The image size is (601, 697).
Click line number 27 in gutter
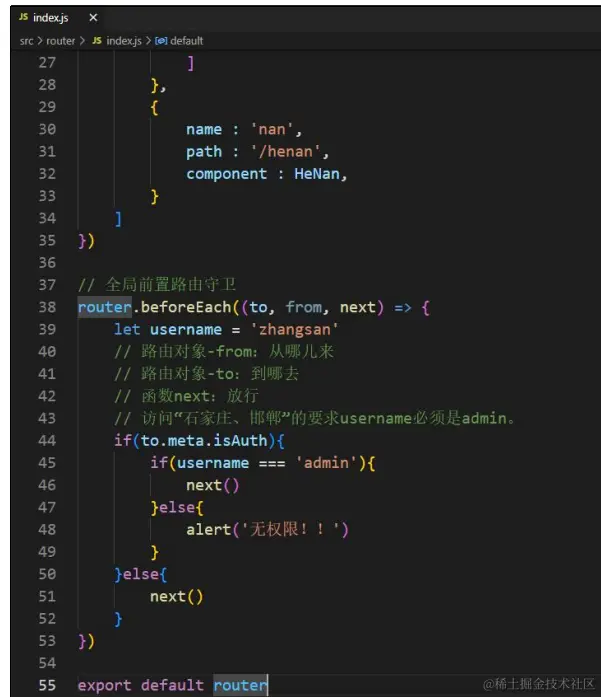coord(47,63)
